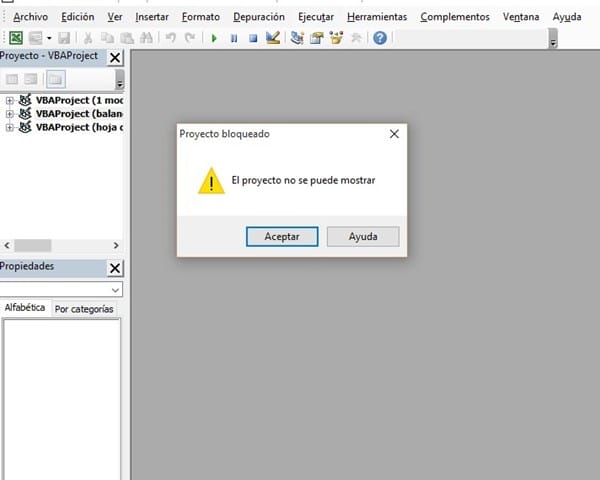Open the Ejecutar menu
Image resolution: width=600 pixels, height=480 pixels.
[316, 17]
